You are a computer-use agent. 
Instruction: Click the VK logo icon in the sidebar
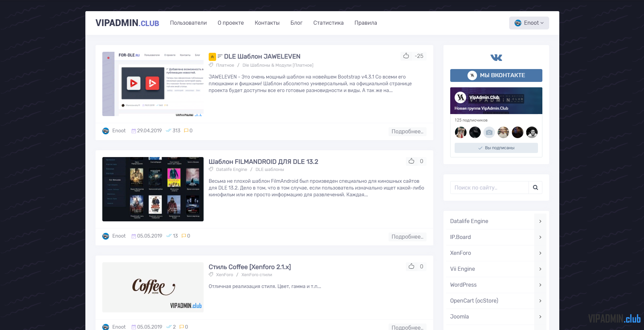click(x=496, y=58)
